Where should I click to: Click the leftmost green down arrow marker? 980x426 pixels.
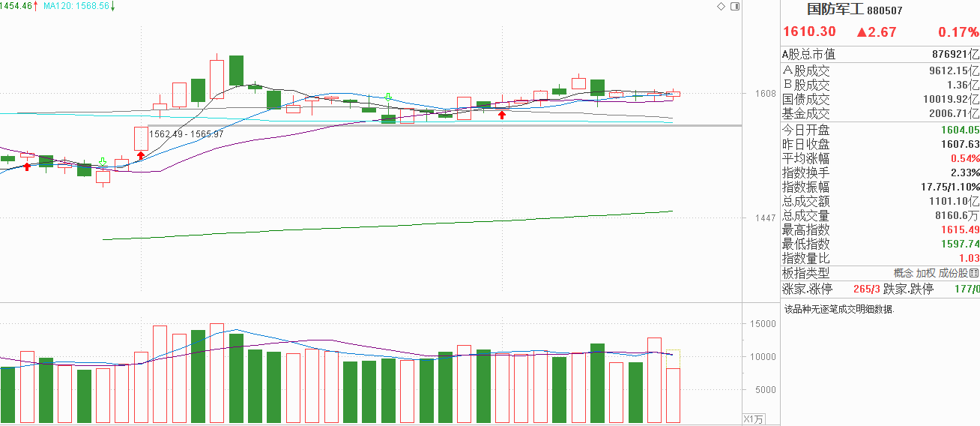tap(102, 162)
